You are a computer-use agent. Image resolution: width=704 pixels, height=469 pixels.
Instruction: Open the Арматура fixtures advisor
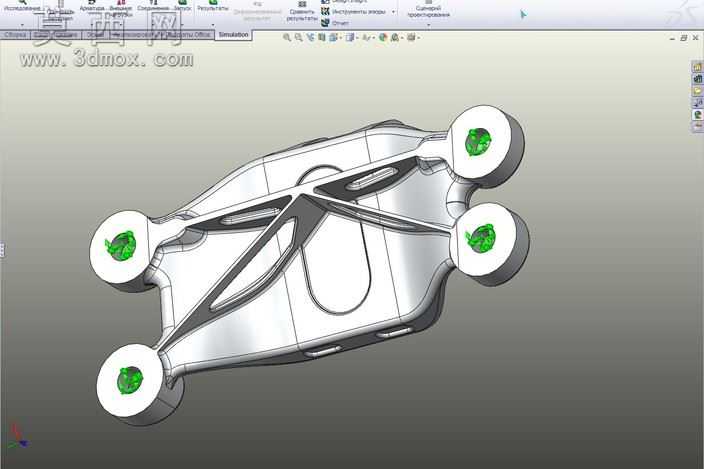coord(92,6)
